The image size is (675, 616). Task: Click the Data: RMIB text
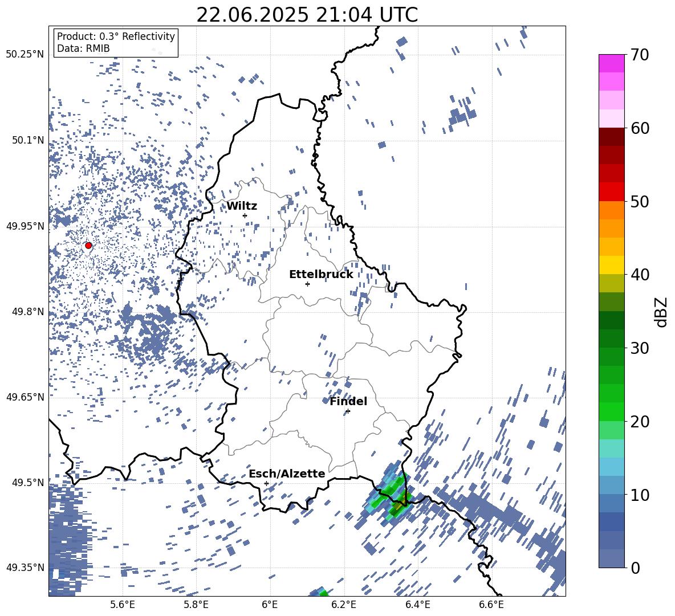pos(83,48)
